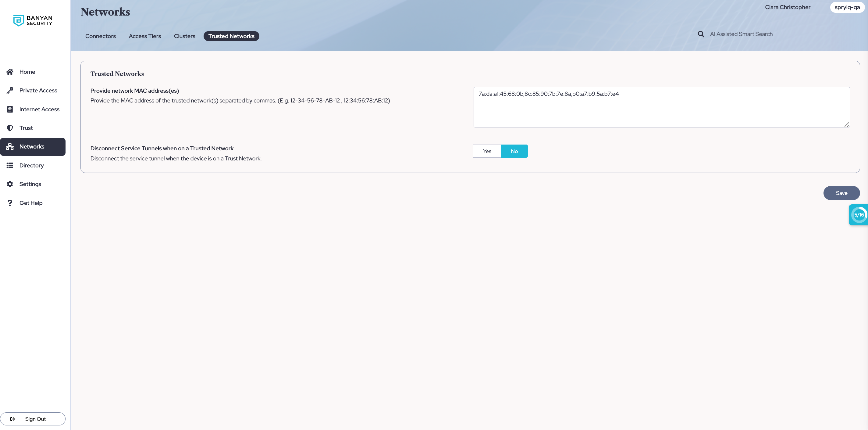The image size is (868, 430).
Task: Click the Get Help question mark icon
Action: [10, 203]
